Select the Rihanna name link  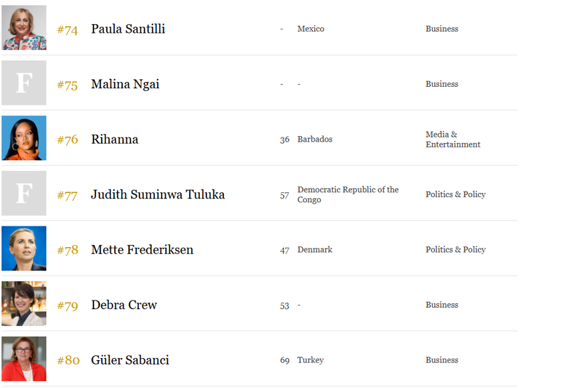(114, 140)
